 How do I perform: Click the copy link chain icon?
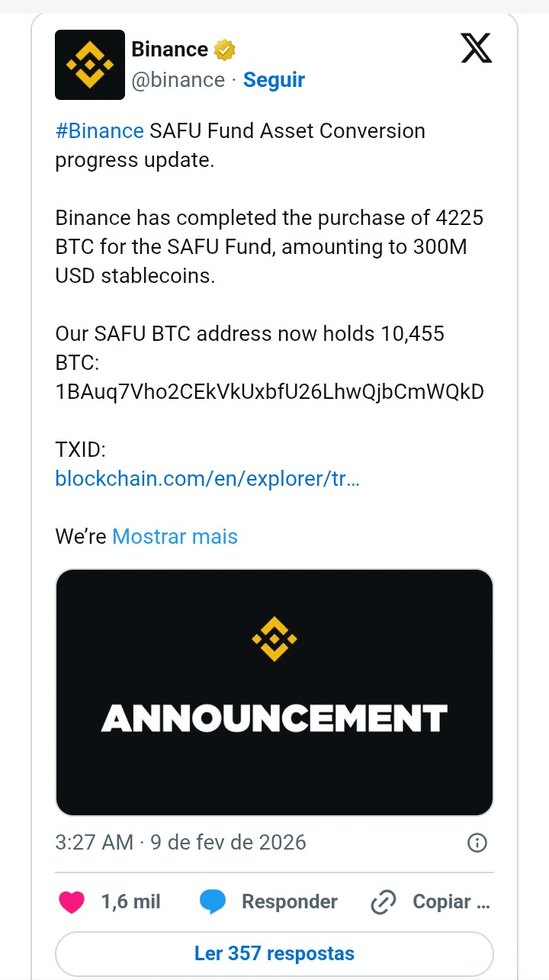point(381,902)
